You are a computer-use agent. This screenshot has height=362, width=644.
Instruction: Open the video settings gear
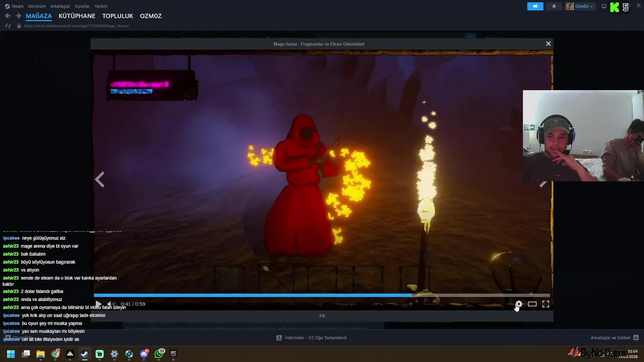click(x=519, y=304)
